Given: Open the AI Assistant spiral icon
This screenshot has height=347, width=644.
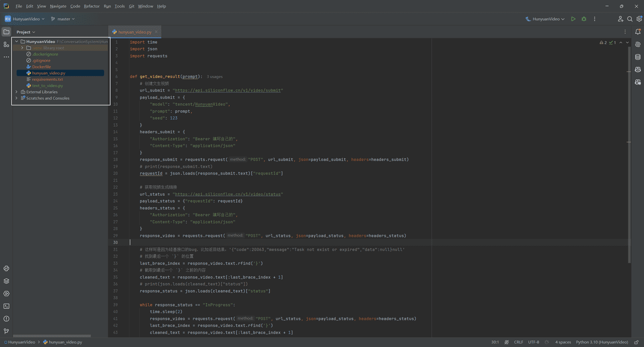Looking at the screenshot, I should [x=638, y=44].
